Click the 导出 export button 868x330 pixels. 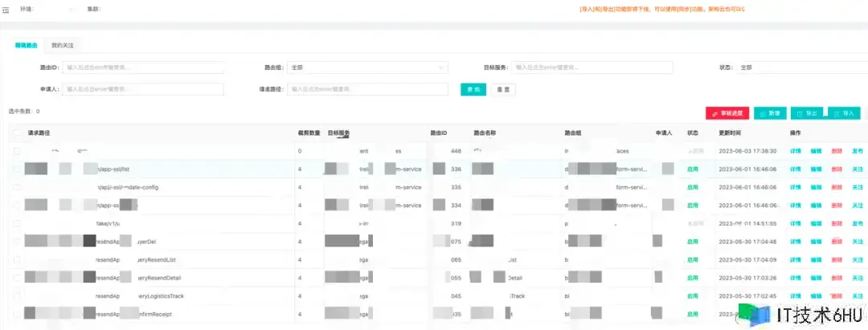(x=806, y=114)
